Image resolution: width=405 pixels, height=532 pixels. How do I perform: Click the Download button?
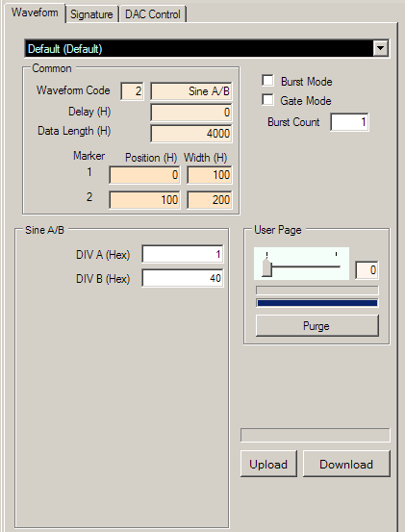tap(346, 464)
